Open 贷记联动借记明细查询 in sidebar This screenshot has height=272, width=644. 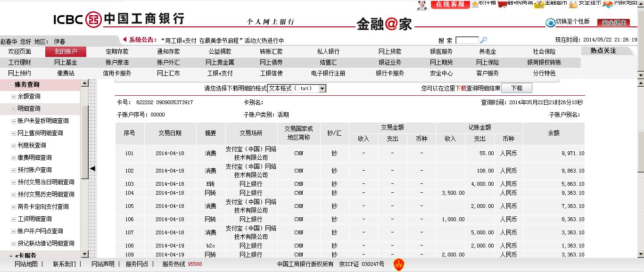click(x=46, y=243)
